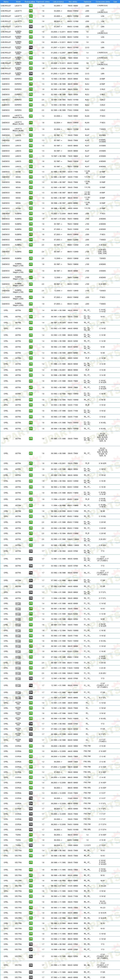Click TIGRA model cell in Z 13 DT row
The width and height of the screenshot is (120, 980).
coord(18,845)
